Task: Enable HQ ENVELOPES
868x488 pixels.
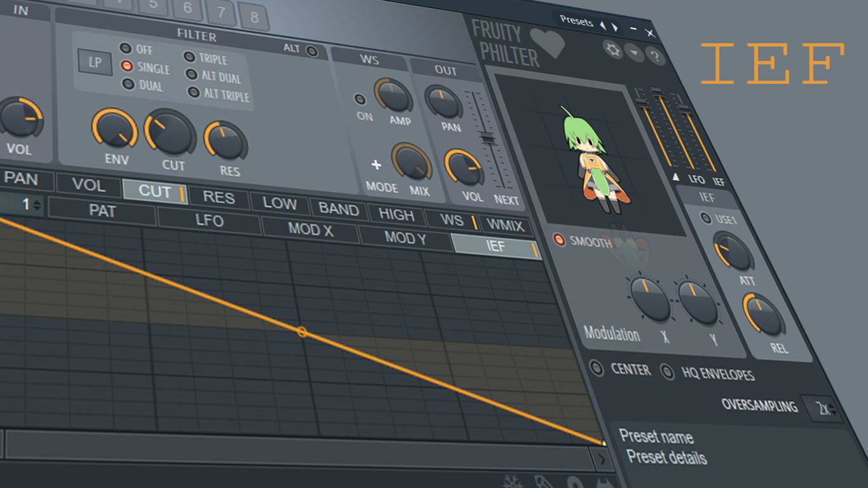Action: (x=667, y=372)
